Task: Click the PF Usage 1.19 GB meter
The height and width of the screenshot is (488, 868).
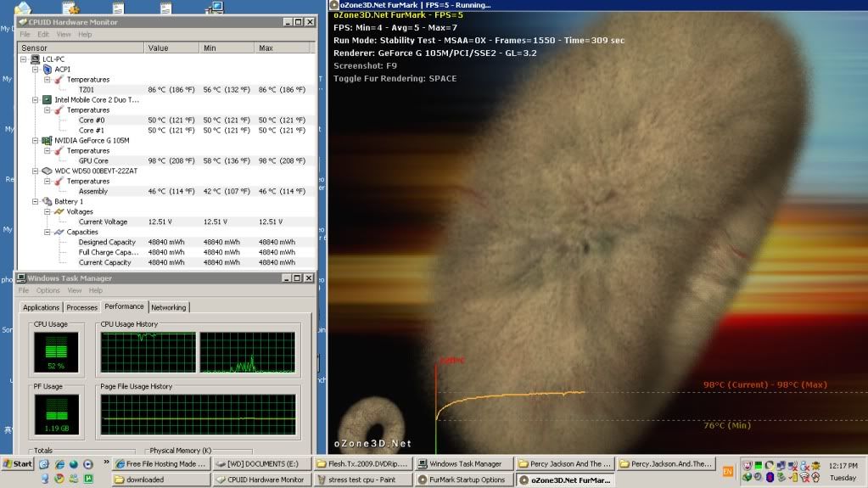Action: [x=57, y=414]
